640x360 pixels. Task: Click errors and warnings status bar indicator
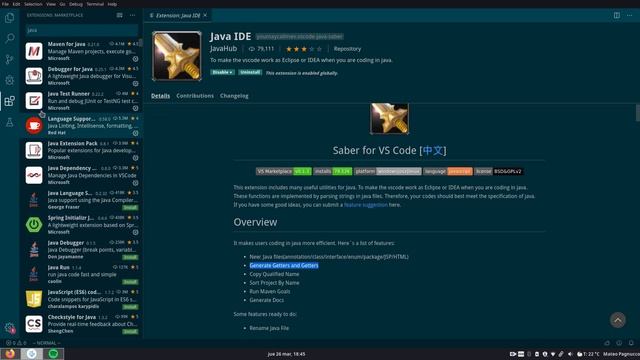pos(16,343)
